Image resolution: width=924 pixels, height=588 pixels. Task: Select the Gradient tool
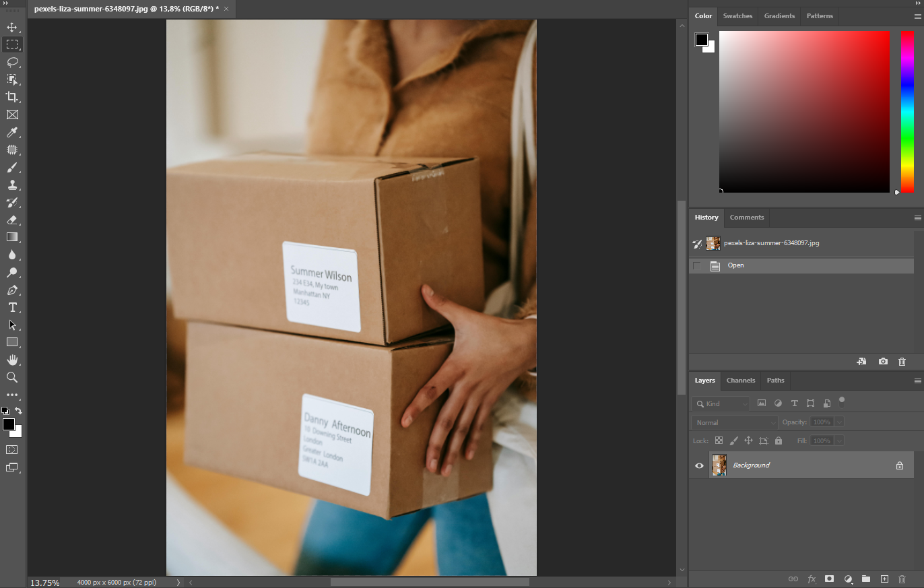[x=12, y=237]
